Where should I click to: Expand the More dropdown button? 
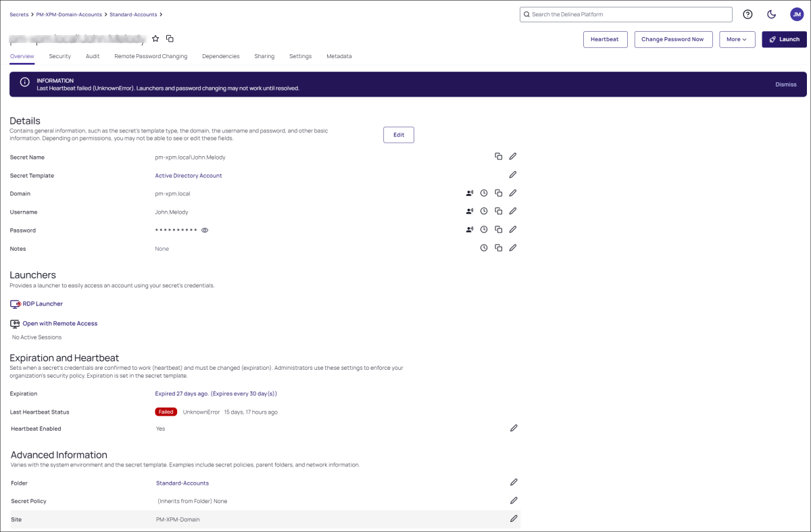737,39
